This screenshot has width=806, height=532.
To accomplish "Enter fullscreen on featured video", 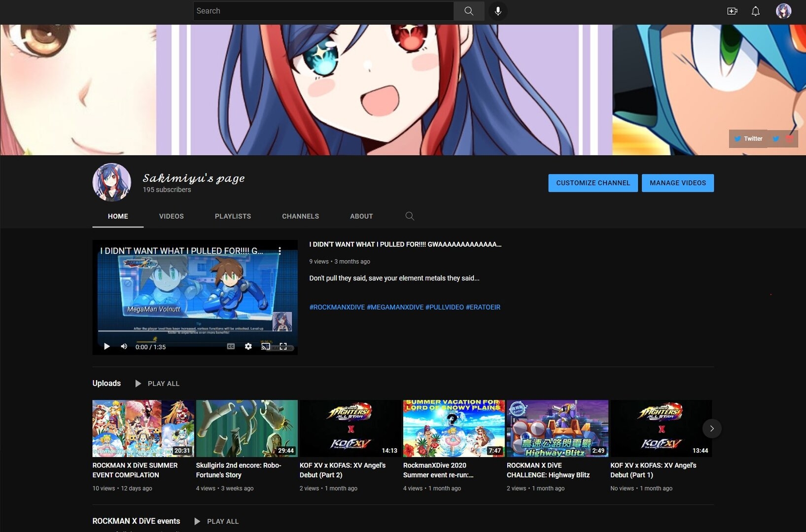I will 283,346.
